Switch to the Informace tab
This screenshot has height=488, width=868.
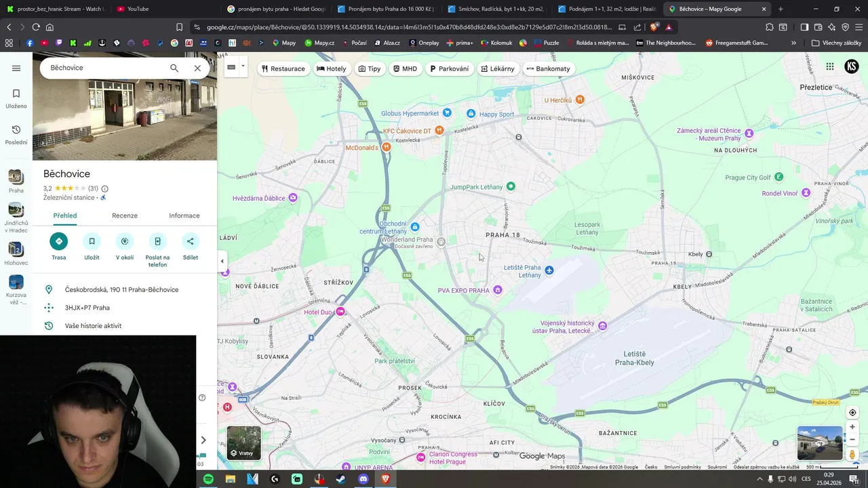[184, 216]
